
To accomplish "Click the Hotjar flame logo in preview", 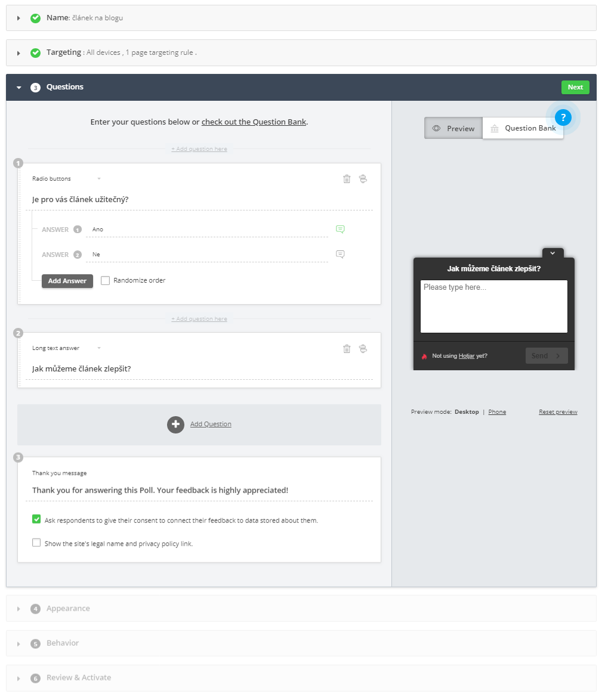I will [424, 356].
